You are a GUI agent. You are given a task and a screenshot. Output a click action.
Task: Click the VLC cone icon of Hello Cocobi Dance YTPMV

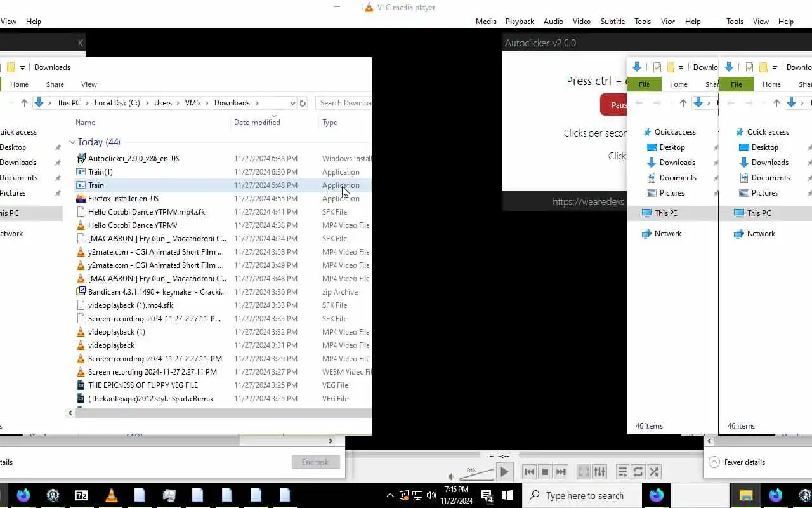coord(81,225)
